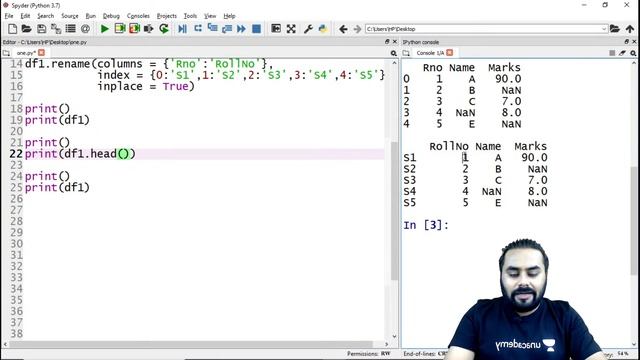The width and height of the screenshot is (640, 360).
Task: Close the Console 1/A tab
Action: pyautogui.click(x=450, y=53)
